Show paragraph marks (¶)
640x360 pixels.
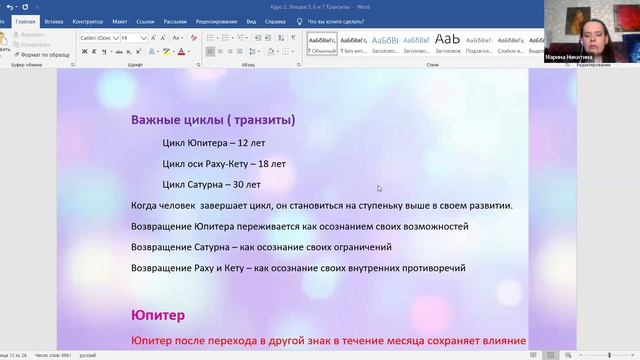tap(293, 38)
